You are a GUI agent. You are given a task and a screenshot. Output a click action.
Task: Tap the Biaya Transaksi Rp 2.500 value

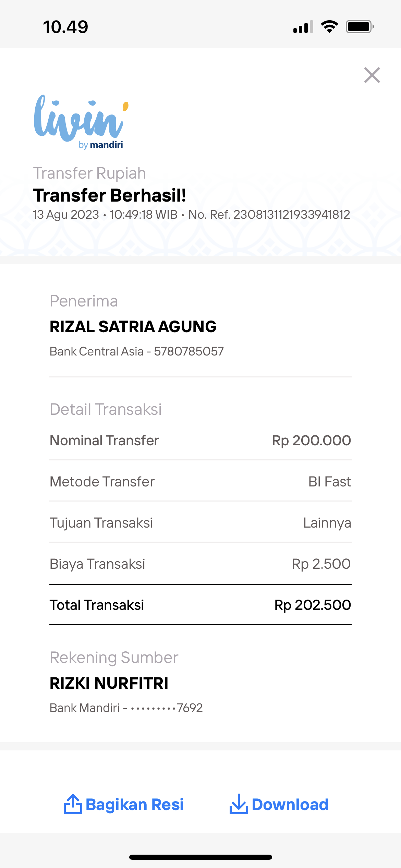321,564
